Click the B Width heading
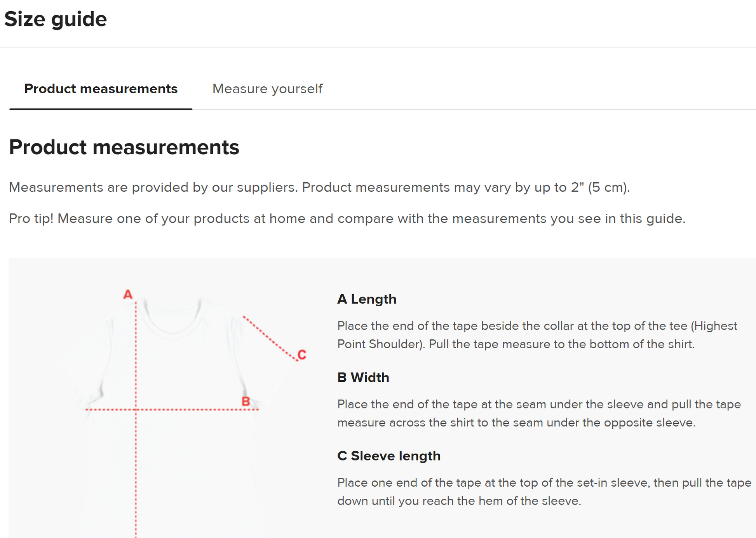 pos(363,377)
